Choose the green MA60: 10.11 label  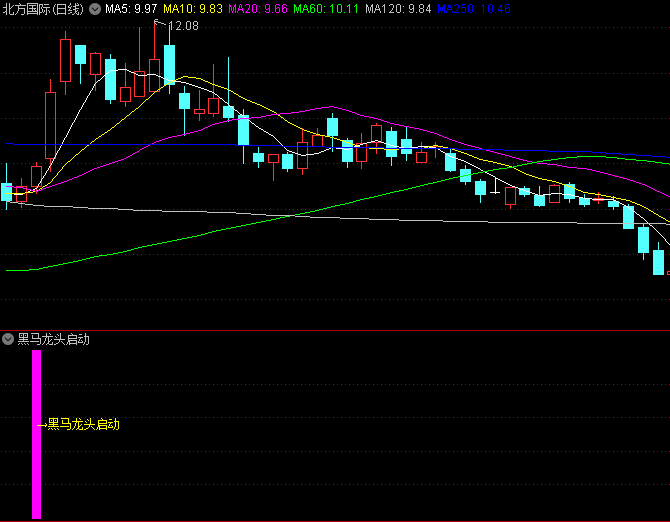pos(326,9)
